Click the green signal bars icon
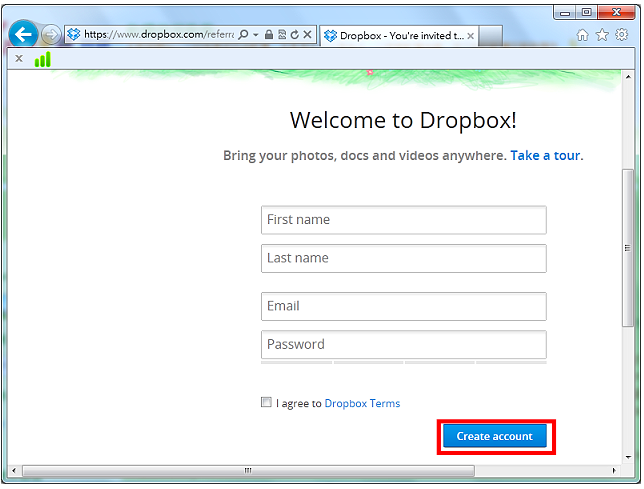The width and height of the screenshot is (644, 489). 43,59
